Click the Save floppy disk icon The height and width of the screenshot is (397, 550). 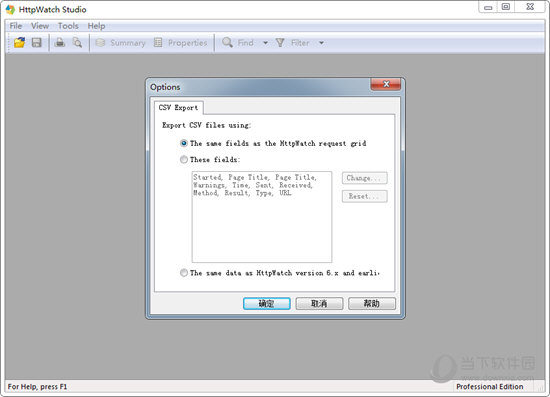pos(36,43)
